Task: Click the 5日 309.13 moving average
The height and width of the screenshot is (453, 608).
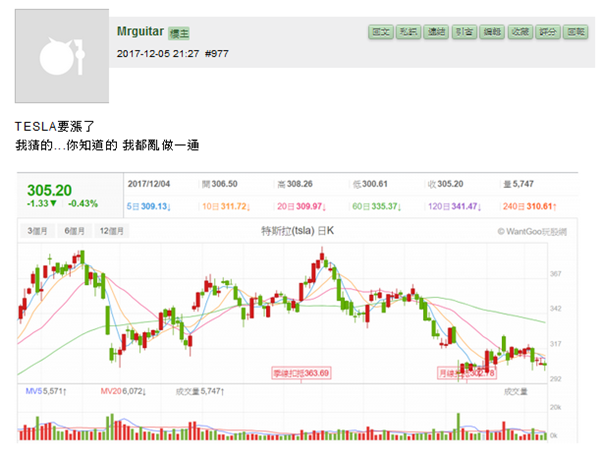Action: tap(149, 206)
